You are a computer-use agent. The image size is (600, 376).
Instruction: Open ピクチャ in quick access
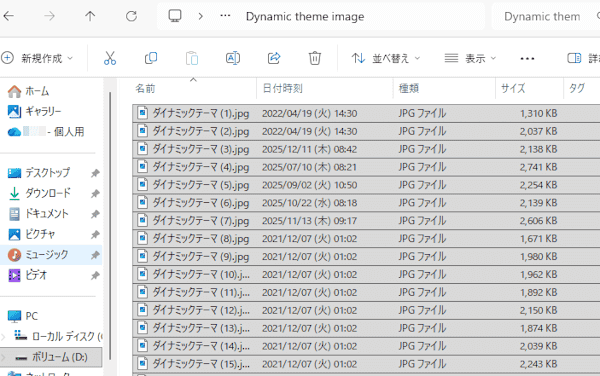pyautogui.click(x=32, y=234)
